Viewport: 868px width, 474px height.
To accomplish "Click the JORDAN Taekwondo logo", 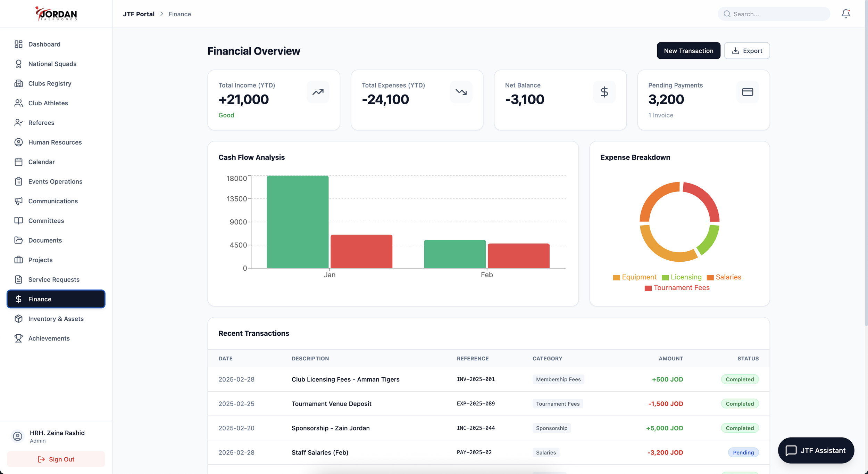I will pyautogui.click(x=56, y=14).
